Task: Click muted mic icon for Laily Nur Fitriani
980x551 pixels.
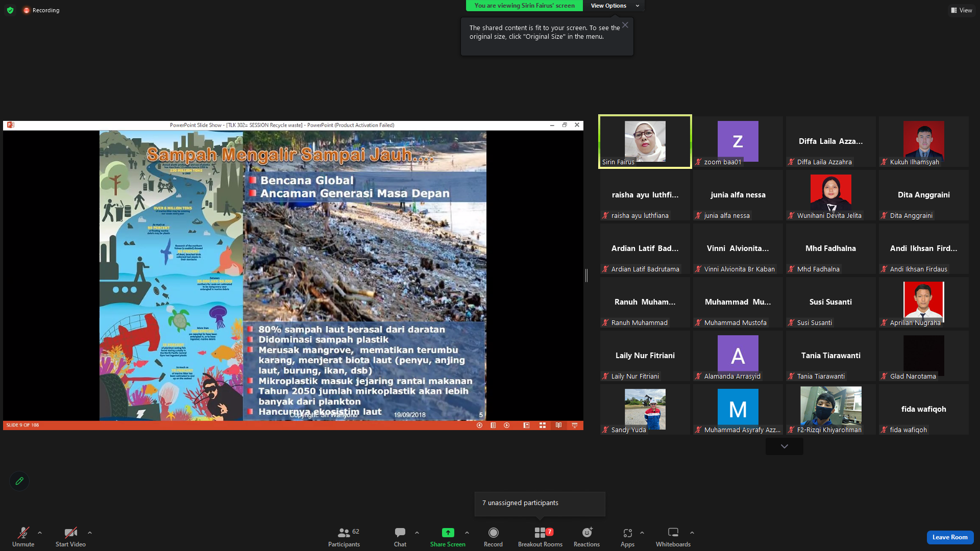Action: 605,377
